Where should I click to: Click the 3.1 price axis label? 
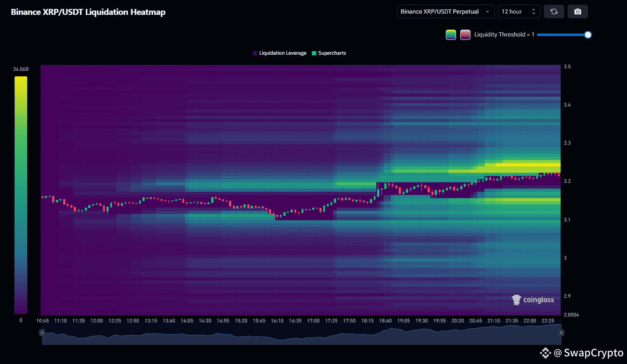point(567,220)
